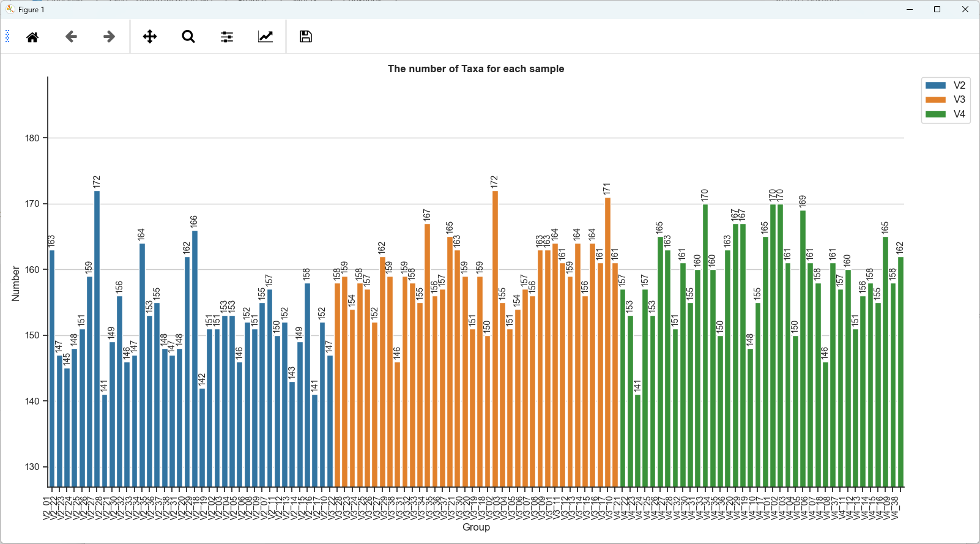
Task: Reset the plot to original view with Home icon
Action: 32,37
